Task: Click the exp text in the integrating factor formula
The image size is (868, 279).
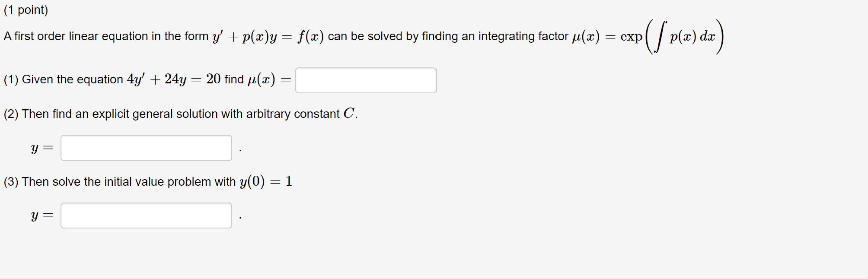Action: point(632,37)
